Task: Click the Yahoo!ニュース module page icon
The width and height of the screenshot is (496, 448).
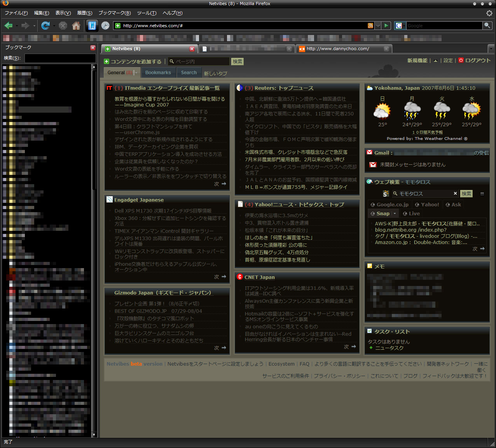Action: point(240,204)
